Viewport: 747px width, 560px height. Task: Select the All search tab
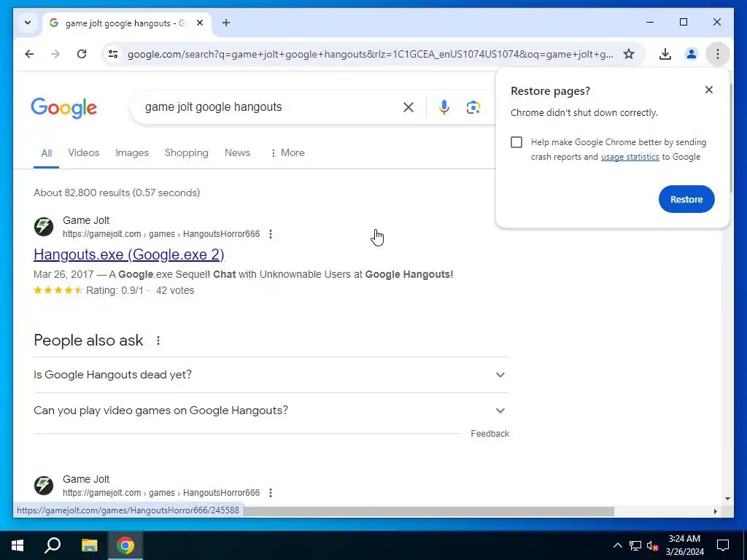(x=46, y=153)
